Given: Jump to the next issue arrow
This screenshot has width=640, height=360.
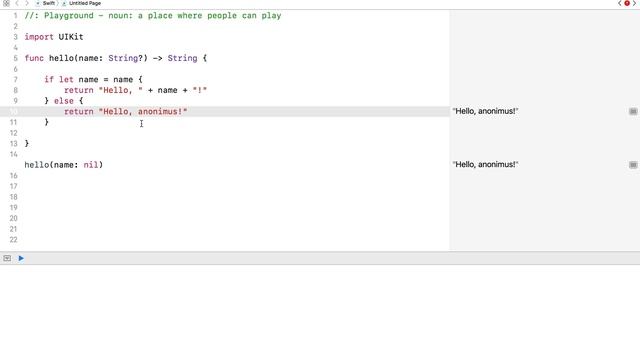Looking at the screenshot, I should (x=634, y=3).
